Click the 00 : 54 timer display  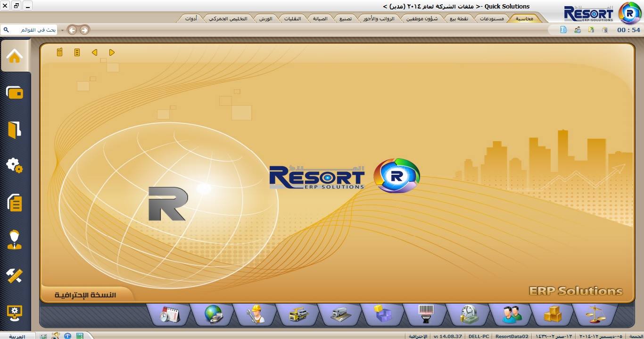tap(629, 30)
